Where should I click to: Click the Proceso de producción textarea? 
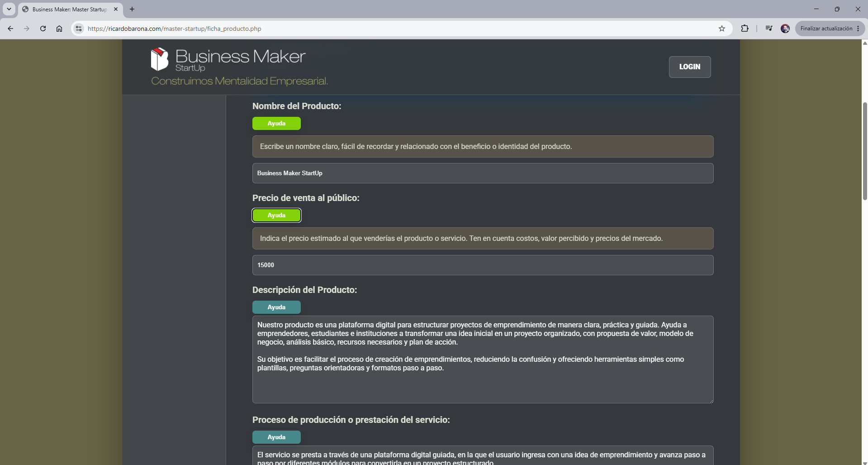[483, 455]
